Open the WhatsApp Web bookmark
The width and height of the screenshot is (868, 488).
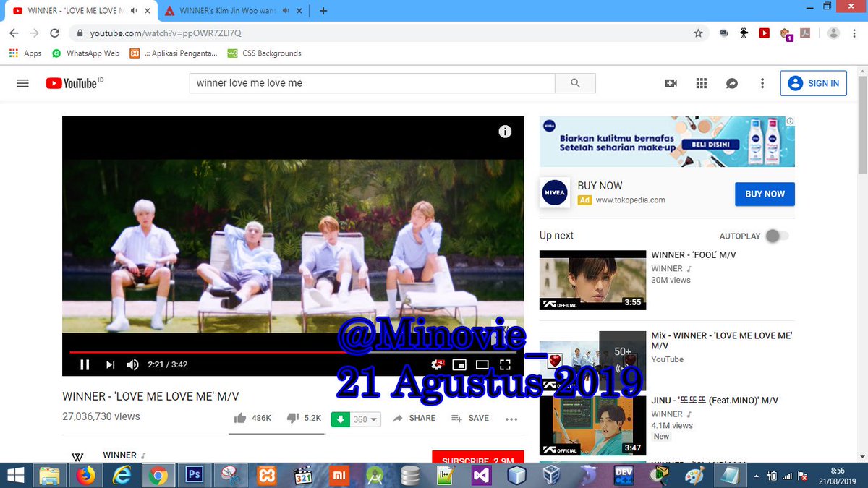tap(86, 53)
